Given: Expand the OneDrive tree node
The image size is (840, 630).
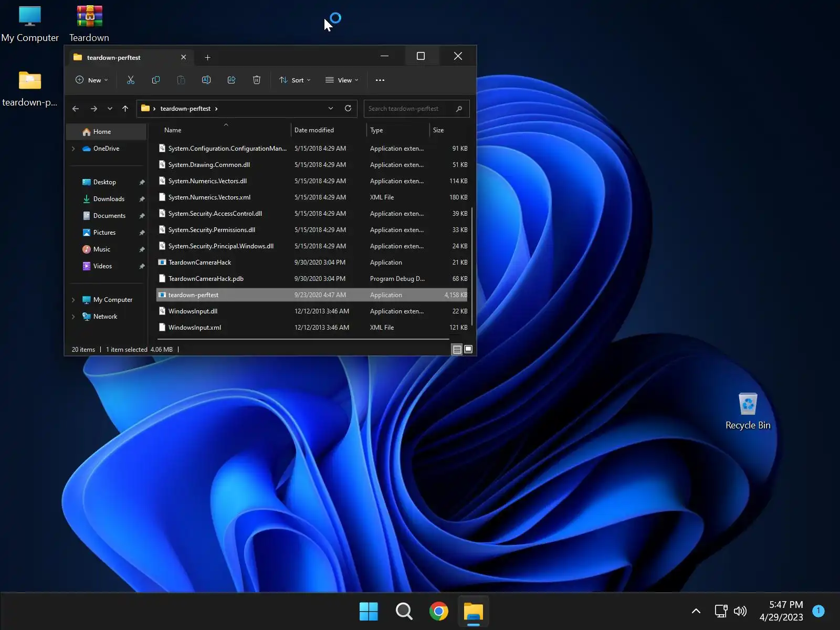Looking at the screenshot, I should [x=73, y=149].
